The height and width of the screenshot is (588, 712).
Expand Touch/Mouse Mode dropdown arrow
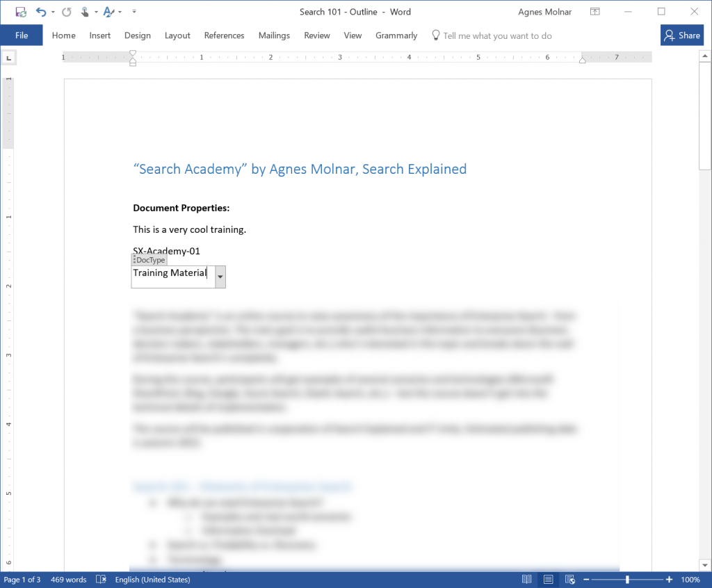tap(96, 12)
